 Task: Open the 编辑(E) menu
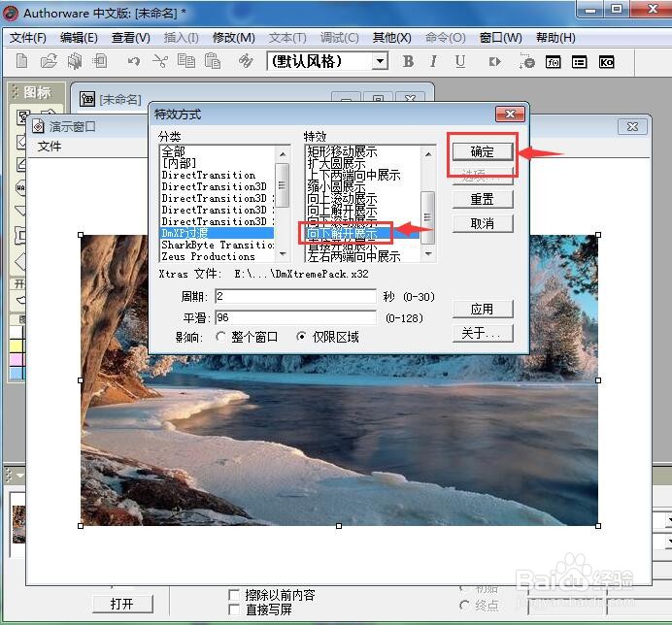(x=79, y=38)
